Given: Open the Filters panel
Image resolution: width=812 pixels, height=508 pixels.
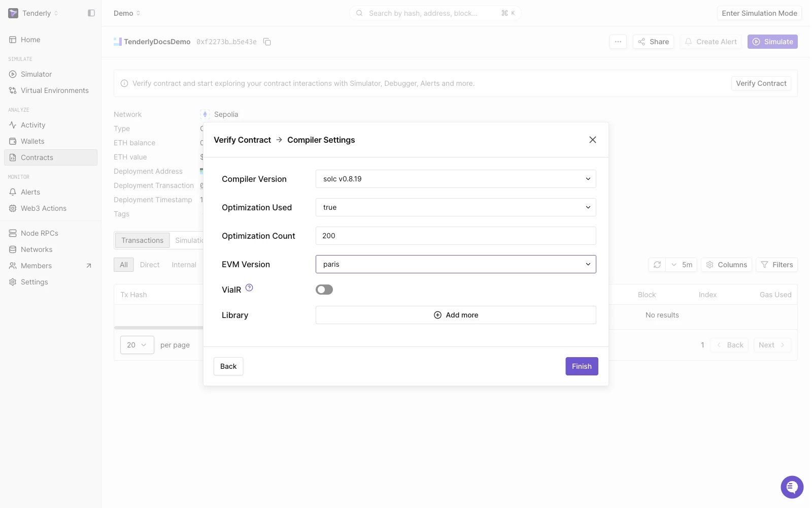Looking at the screenshot, I should [777, 265].
